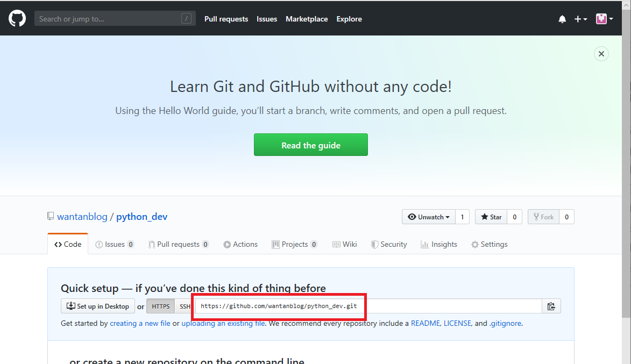Open the forks count beside Fork

click(566, 217)
